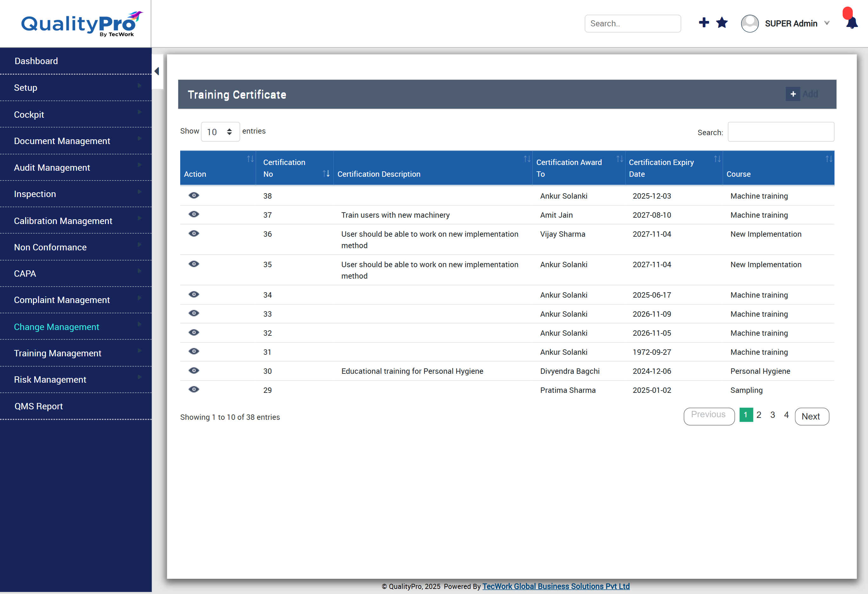This screenshot has height=594, width=868.
Task: Click the table Search input field
Action: (x=781, y=132)
